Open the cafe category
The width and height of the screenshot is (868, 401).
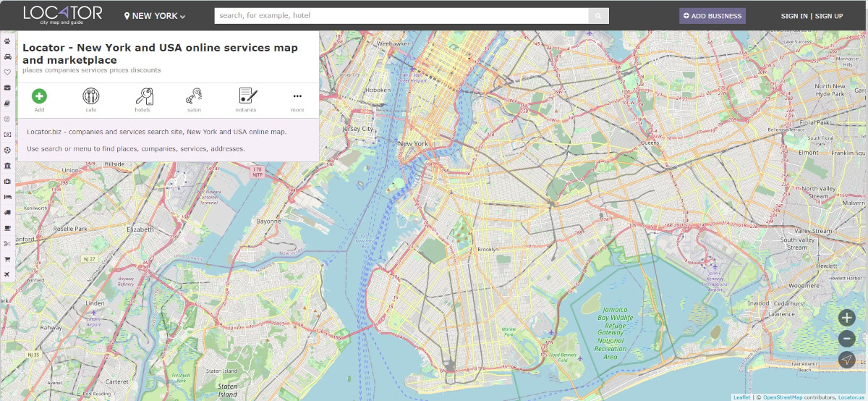(91, 96)
